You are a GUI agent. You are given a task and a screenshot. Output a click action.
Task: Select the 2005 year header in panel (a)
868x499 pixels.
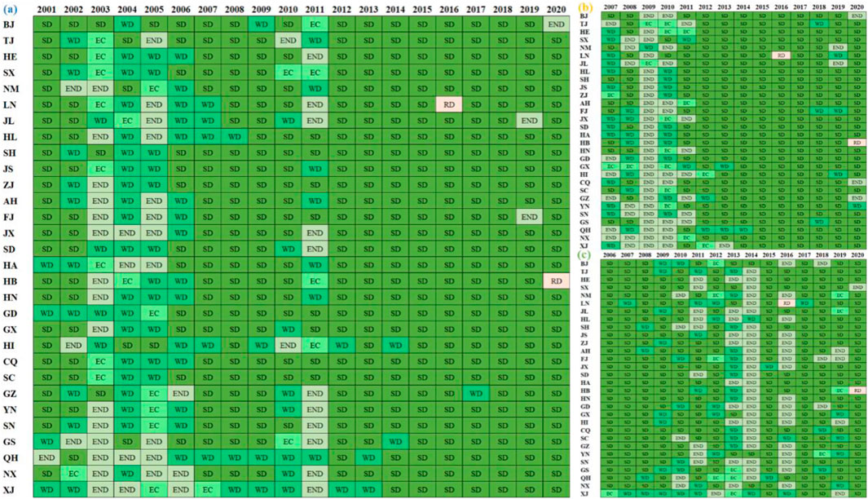click(x=154, y=10)
